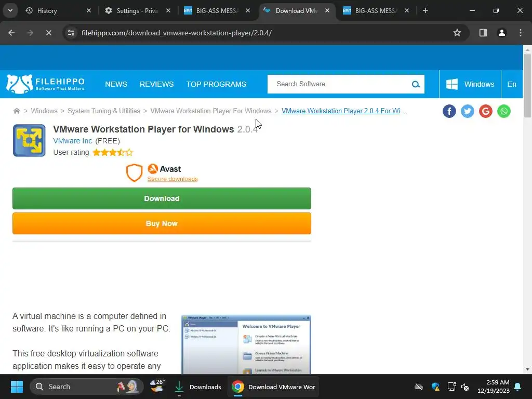Open the VMware Player screenshot thumbnail
Image resolution: width=532 pixels, height=399 pixels.
[x=246, y=344]
